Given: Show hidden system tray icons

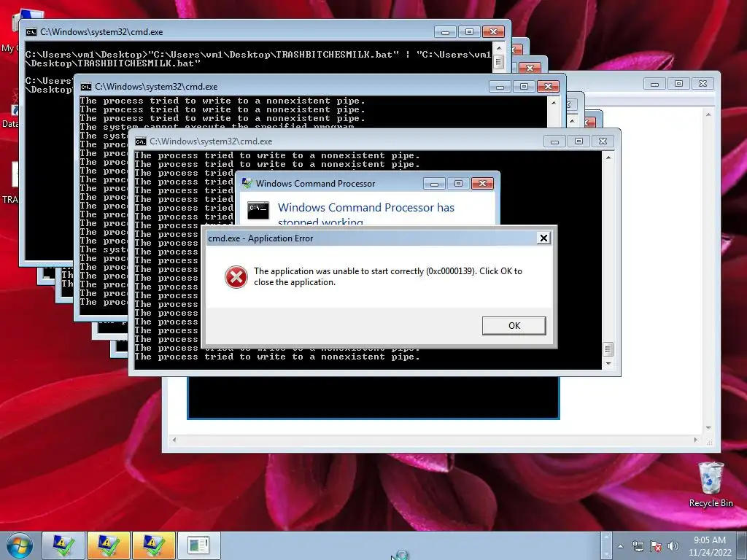Looking at the screenshot, I should tap(620, 546).
